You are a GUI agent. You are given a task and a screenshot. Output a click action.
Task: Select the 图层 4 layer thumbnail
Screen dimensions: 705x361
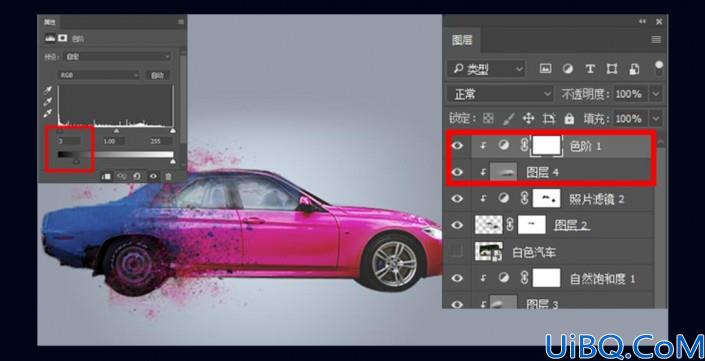point(503,172)
